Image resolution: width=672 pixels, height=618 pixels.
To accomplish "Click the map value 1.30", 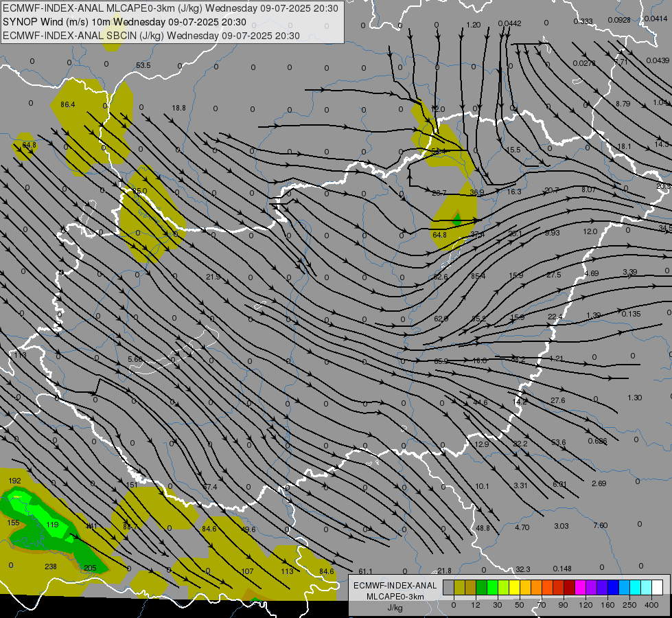I will click(x=634, y=398).
